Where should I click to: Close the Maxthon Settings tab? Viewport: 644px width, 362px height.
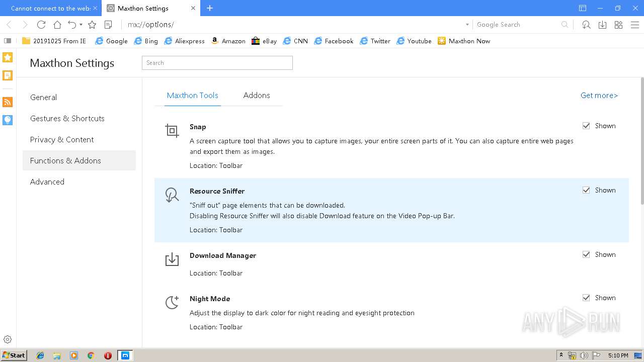(194, 8)
